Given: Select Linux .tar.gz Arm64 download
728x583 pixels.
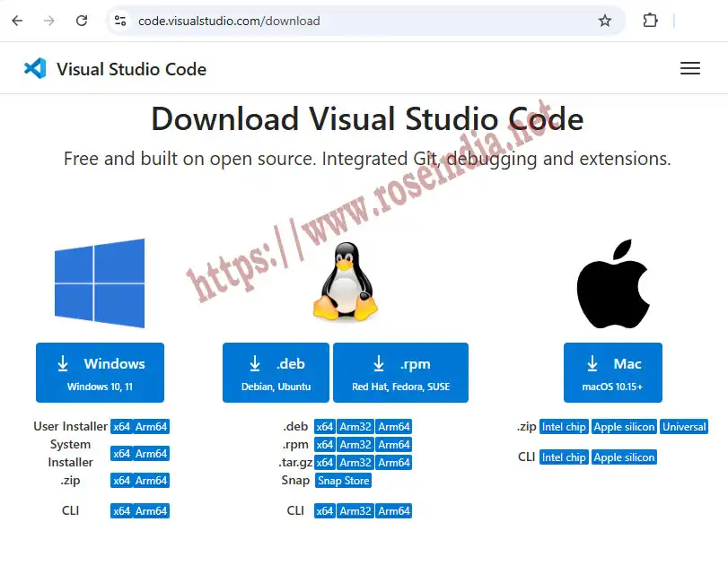Looking at the screenshot, I should click(x=394, y=463).
